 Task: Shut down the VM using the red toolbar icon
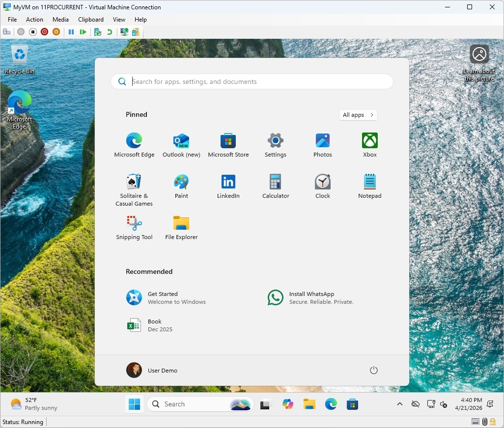click(x=44, y=32)
